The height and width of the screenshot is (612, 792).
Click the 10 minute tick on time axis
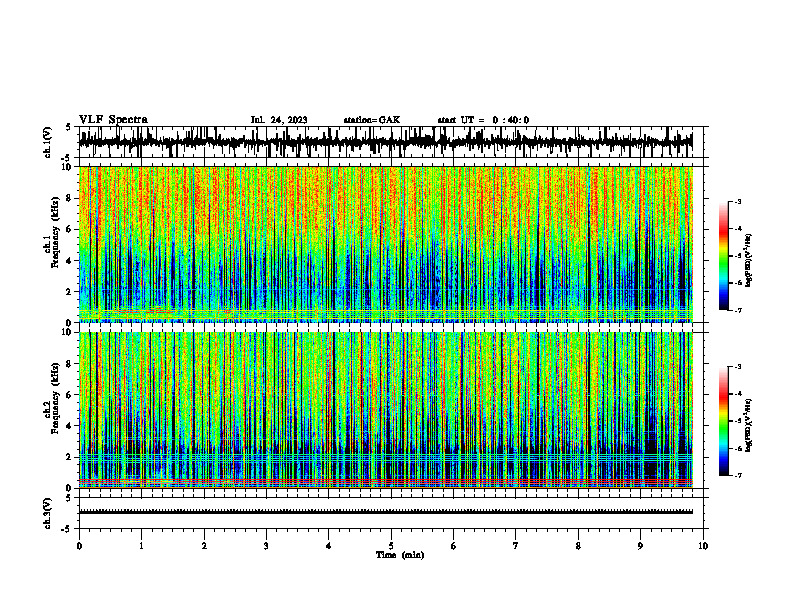(703, 546)
